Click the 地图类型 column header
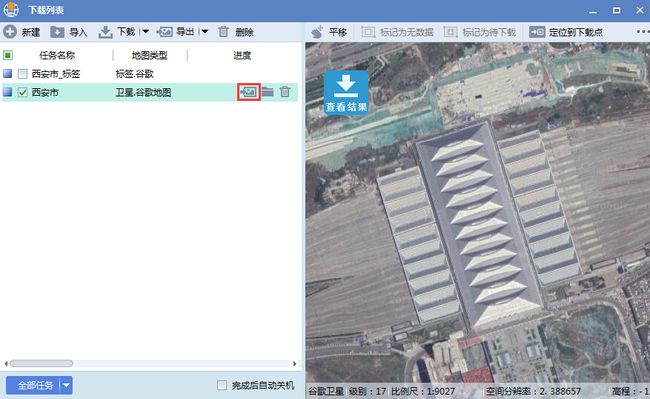Screen dimensions: 650x399 click(150, 55)
